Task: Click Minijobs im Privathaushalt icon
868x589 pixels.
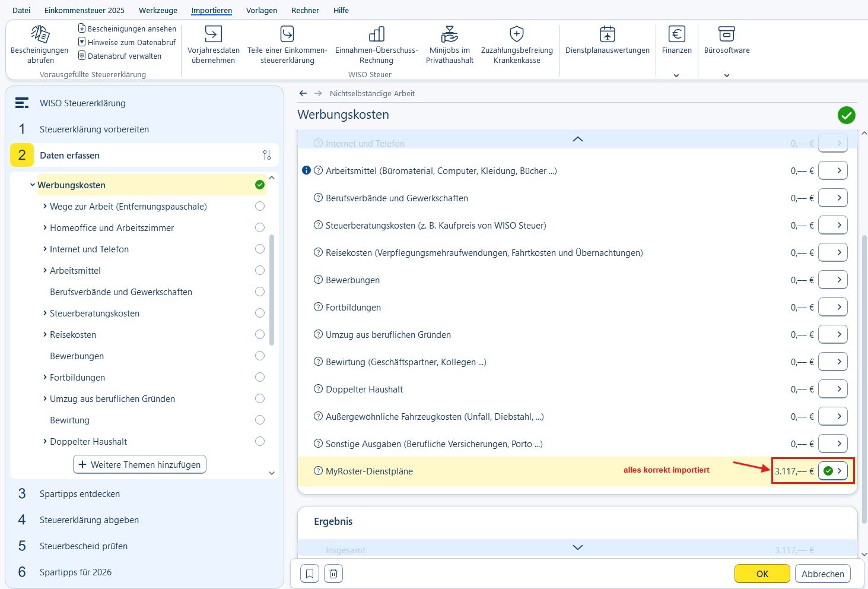Action: (x=449, y=34)
